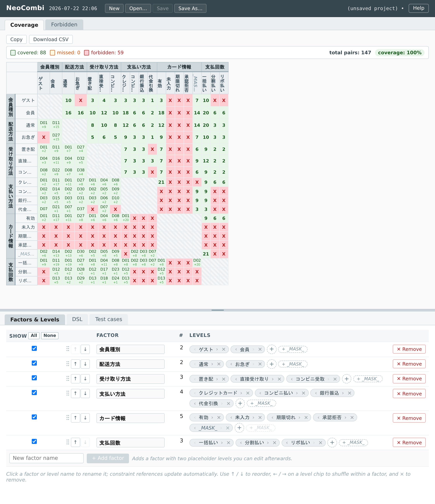Image resolution: width=435 pixels, height=504 pixels.
Task: Remove the リボ払い level chip
Action: (320, 443)
